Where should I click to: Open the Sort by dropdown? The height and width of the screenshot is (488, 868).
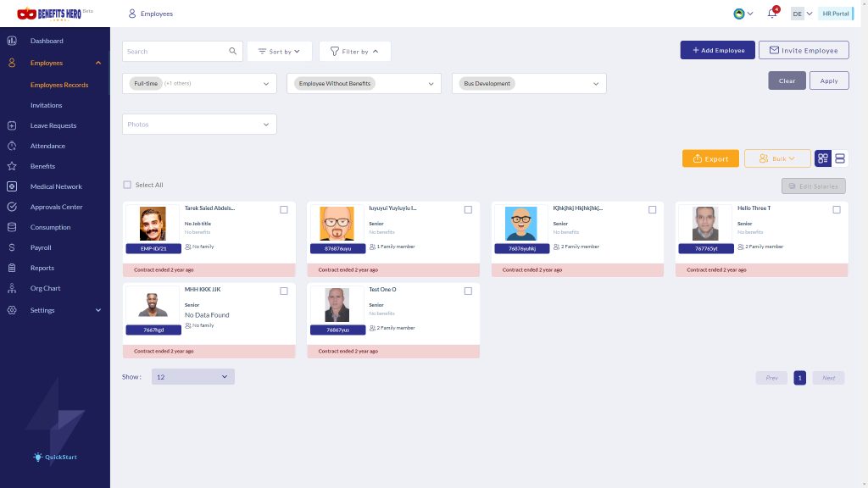point(280,52)
